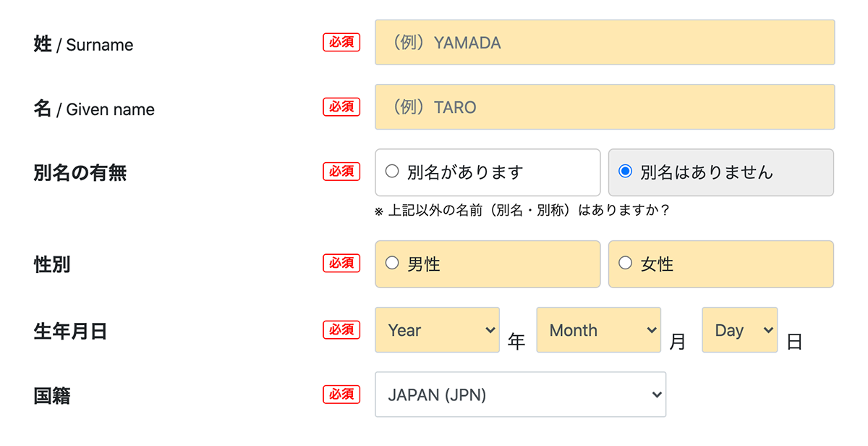Open the nationality dropdown showing JAPAN (JPN)
Image resolution: width=868 pixels, height=446 pixels.
click(x=520, y=395)
